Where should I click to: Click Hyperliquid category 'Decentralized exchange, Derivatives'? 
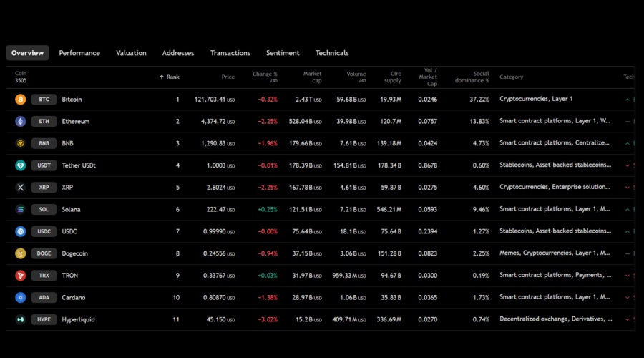[x=556, y=319]
